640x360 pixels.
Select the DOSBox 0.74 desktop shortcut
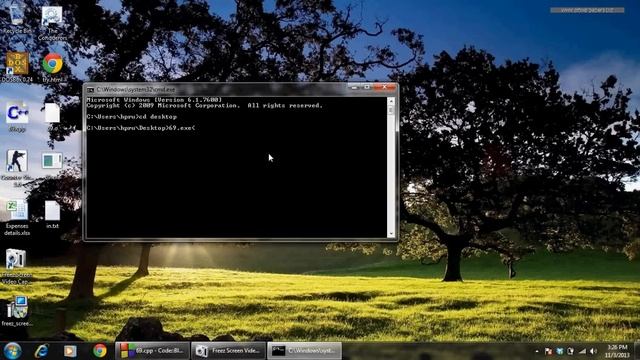point(17,67)
